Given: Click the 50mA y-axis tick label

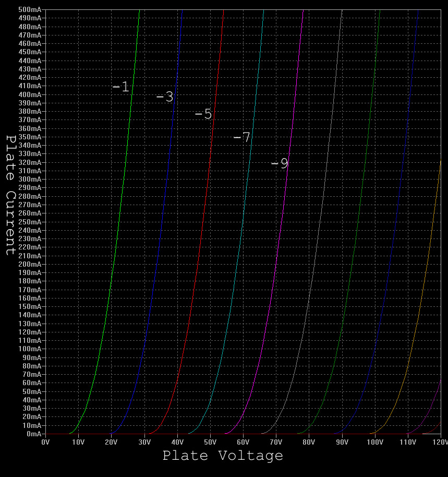Looking at the screenshot, I should 32,391.
